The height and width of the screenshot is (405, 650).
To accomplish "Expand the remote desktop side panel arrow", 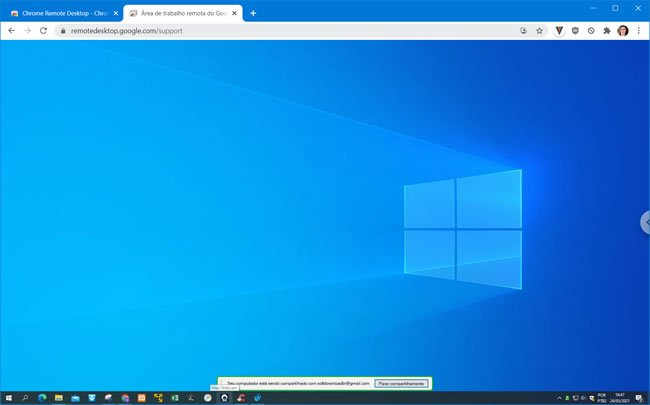I will [645, 223].
